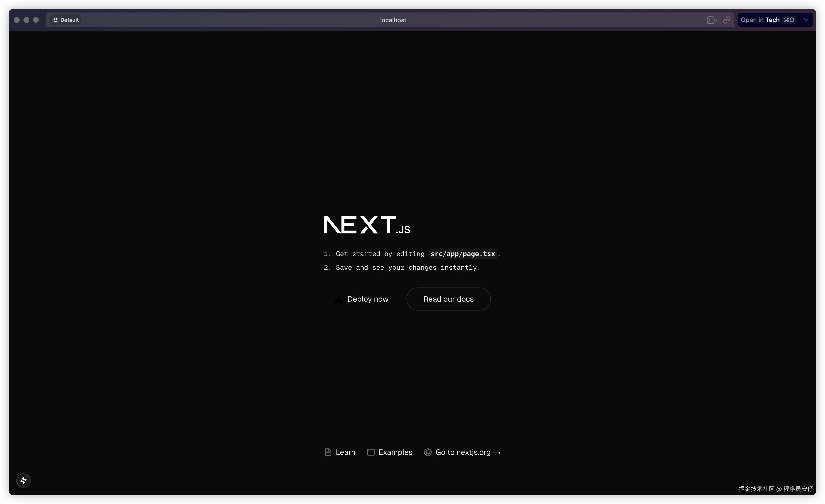Screen dimensions: 825x504
Task: Click the Vercel triangle icon beside Deploy now
Action: (338, 299)
